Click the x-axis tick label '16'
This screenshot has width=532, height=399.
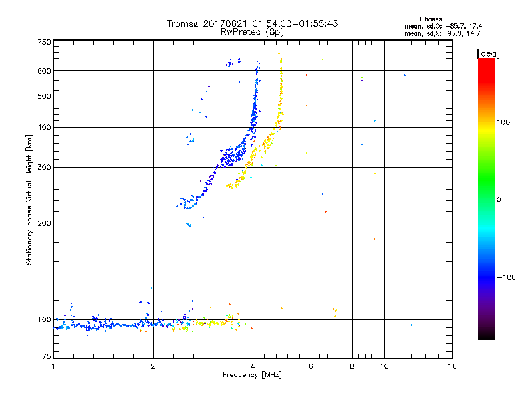(452, 366)
